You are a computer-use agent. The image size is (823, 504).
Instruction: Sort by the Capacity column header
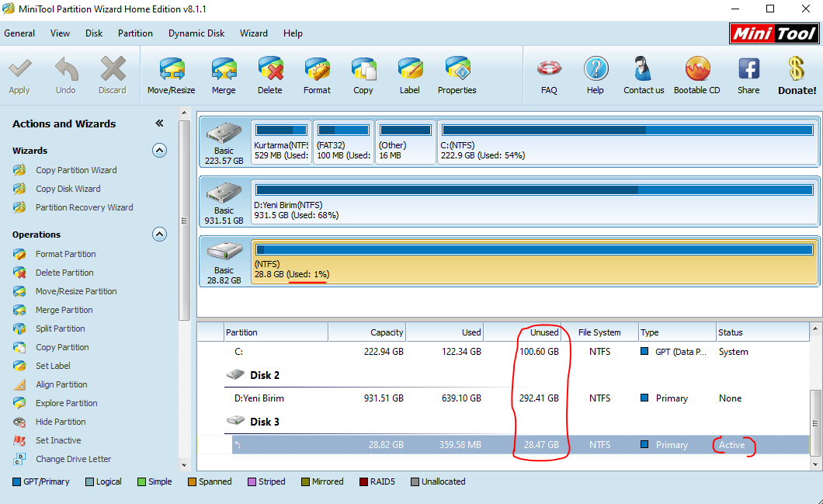click(x=367, y=332)
